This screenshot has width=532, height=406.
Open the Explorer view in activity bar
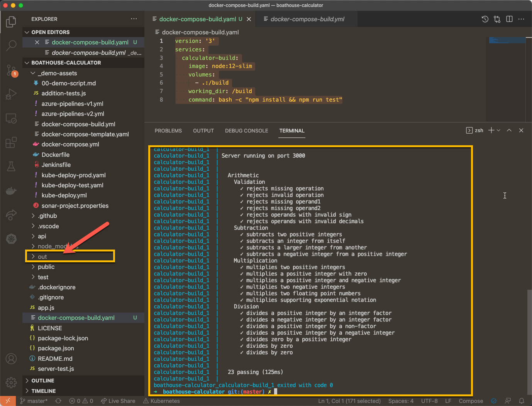click(x=11, y=22)
